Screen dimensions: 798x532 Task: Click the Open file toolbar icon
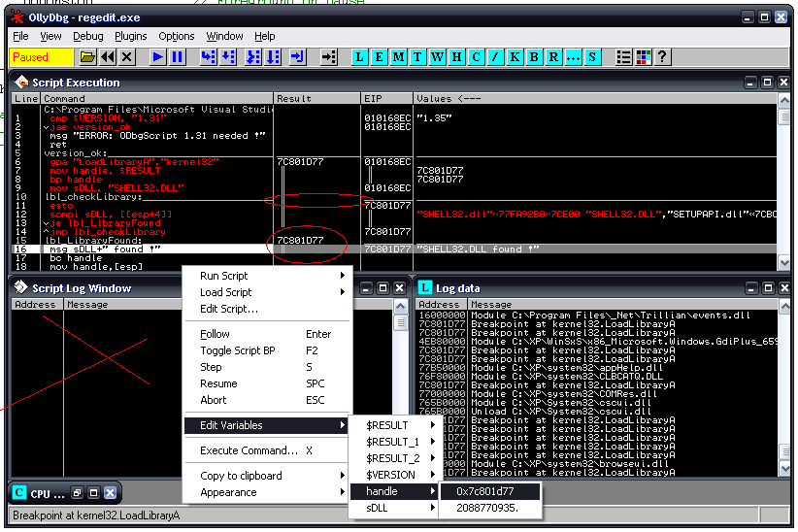pyautogui.click(x=87, y=57)
